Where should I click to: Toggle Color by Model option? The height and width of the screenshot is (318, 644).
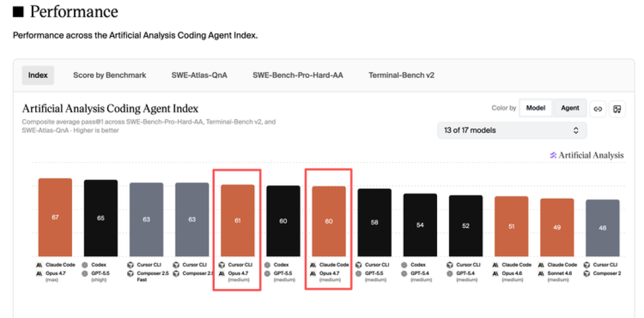tap(535, 108)
